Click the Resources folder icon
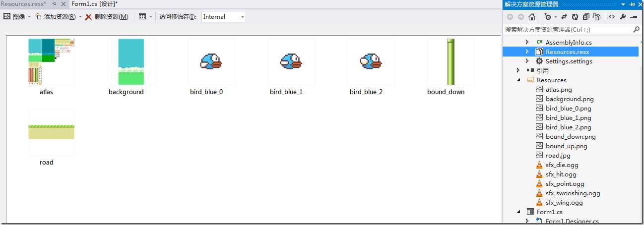This screenshot has width=644, height=225. (x=530, y=80)
